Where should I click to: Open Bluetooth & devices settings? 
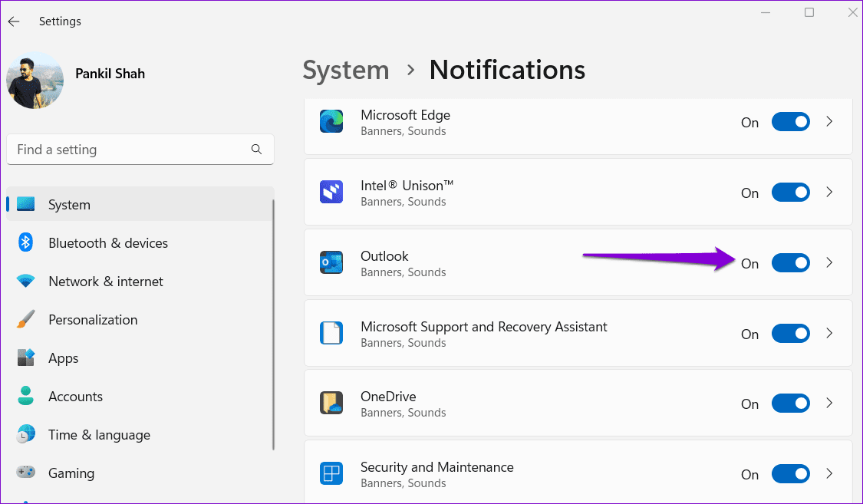coord(140,242)
